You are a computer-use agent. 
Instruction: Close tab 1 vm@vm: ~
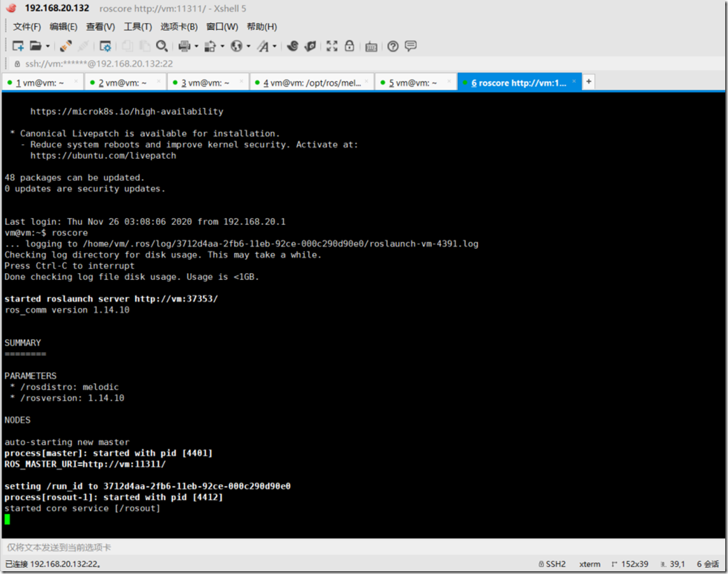(76, 82)
